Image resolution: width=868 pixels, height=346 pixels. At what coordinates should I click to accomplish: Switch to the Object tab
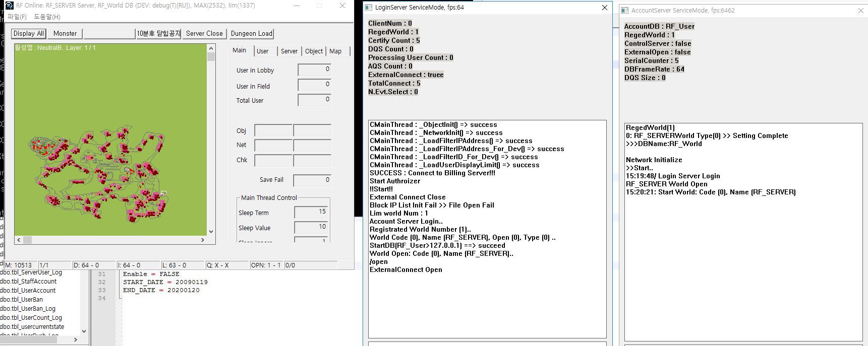(314, 51)
